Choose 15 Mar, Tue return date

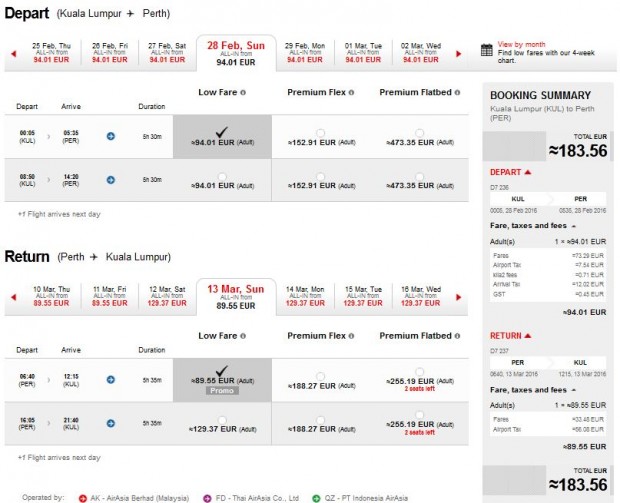(363, 296)
